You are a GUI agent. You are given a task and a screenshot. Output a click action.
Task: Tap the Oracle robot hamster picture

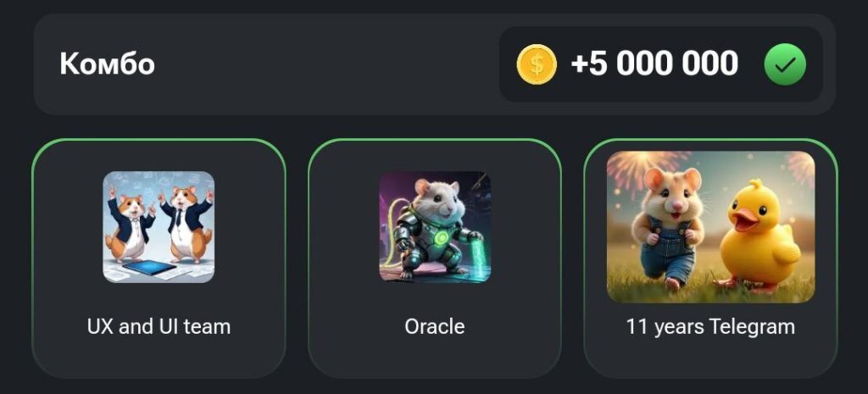(x=435, y=227)
